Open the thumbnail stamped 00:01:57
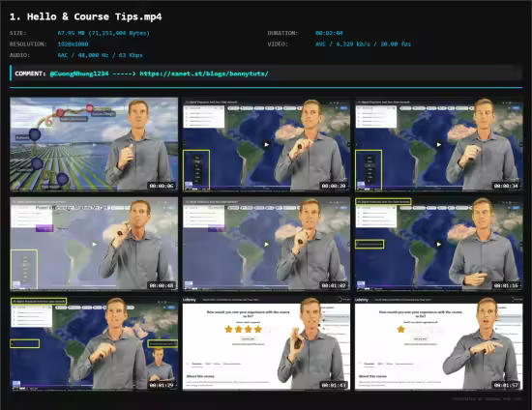 [x=439, y=343]
